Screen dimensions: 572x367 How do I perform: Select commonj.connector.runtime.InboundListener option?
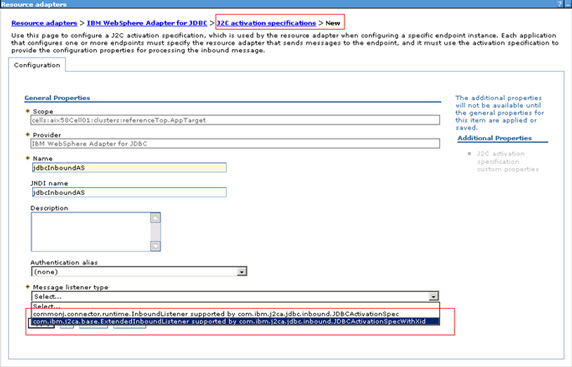pyautogui.click(x=236, y=314)
